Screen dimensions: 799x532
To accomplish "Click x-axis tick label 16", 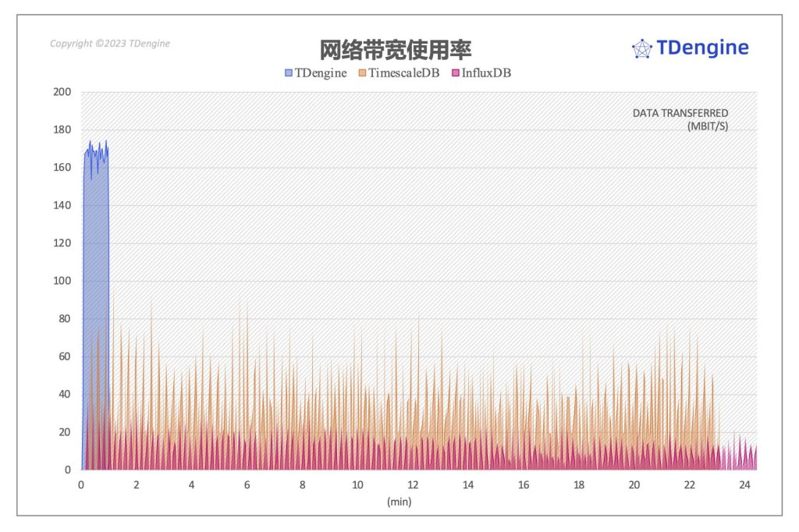I will pos(524,485).
